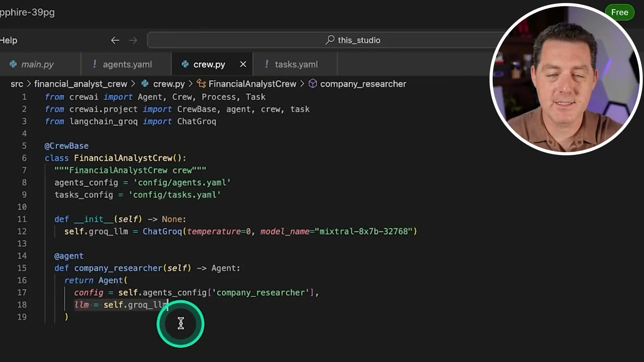Open the financial_analyst_crew breadcrumb
Screen dimensions: 644x362
point(80,84)
